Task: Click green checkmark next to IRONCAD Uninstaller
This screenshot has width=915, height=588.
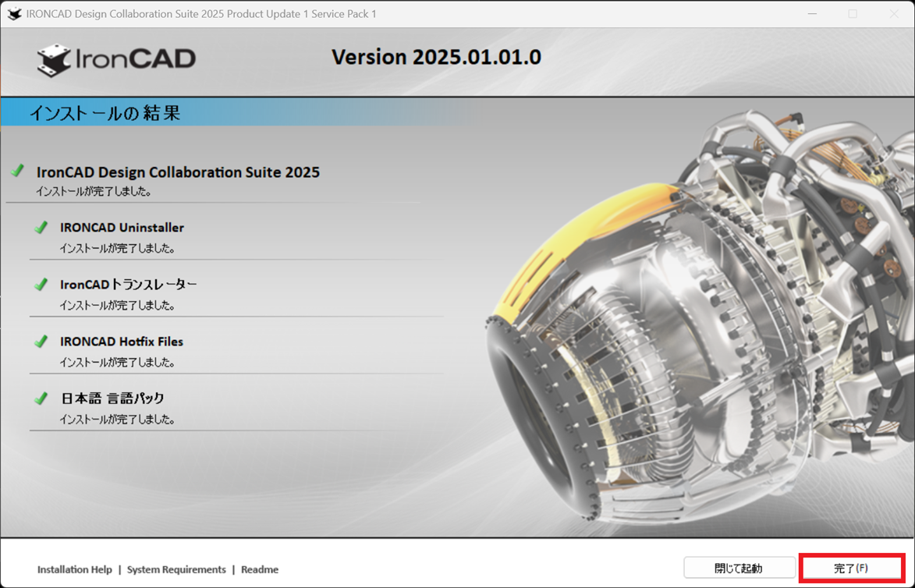Action: coord(41,227)
